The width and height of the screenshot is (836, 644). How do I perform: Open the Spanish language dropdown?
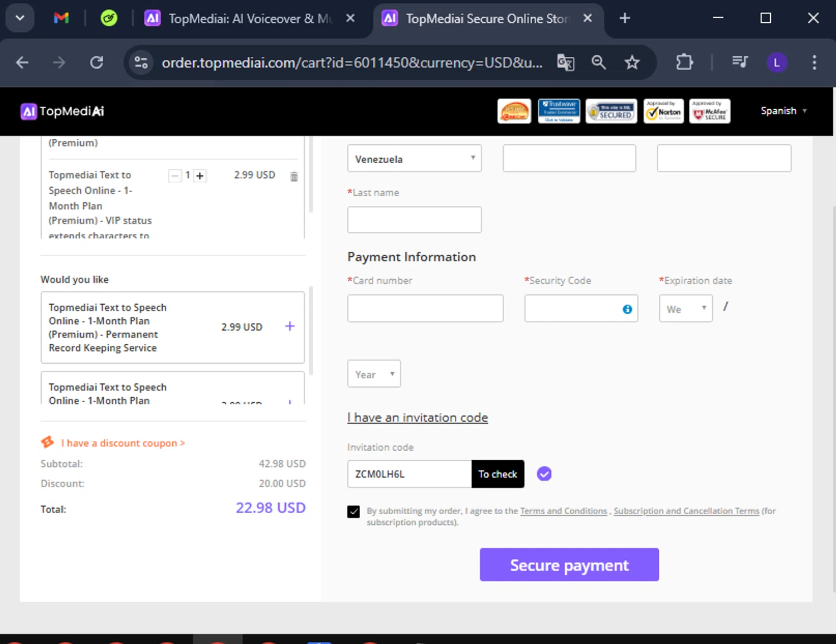[x=784, y=111]
